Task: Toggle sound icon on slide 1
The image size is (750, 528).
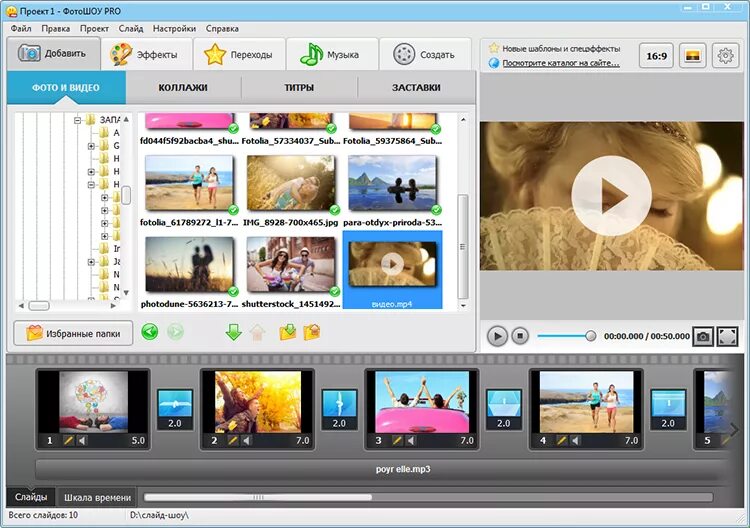Action: pyautogui.click(x=82, y=440)
